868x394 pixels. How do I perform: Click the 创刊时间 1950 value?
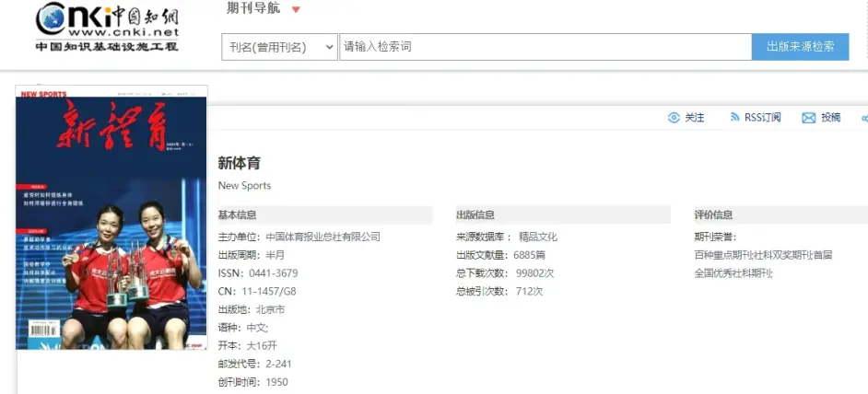coord(276,382)
